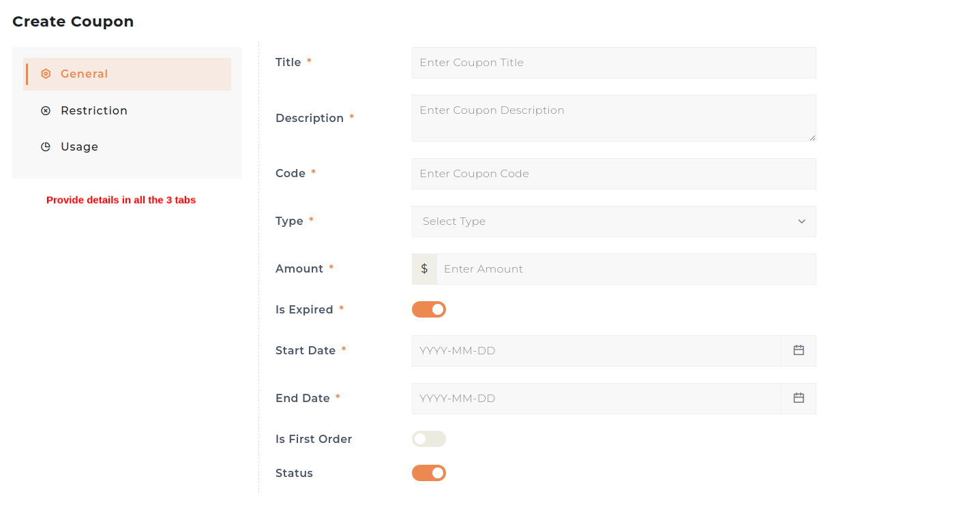Click the General tab hexagon icon

point(46,74)
